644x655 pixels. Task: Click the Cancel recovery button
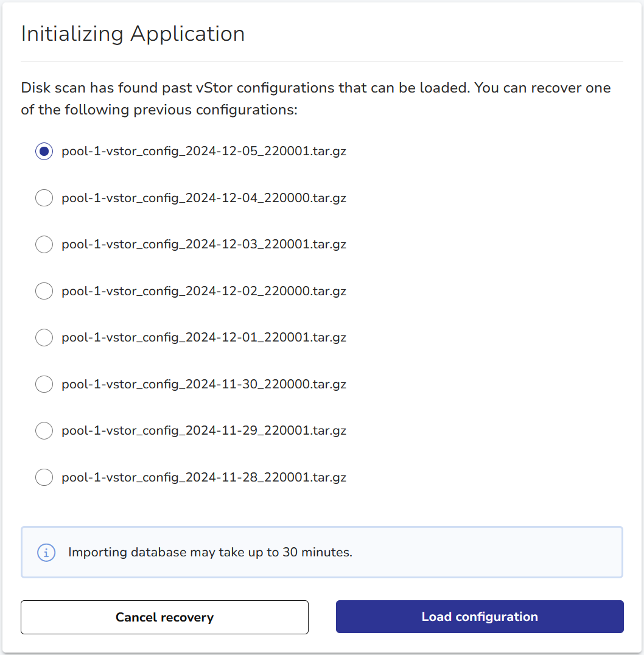(x=164, y=617)
